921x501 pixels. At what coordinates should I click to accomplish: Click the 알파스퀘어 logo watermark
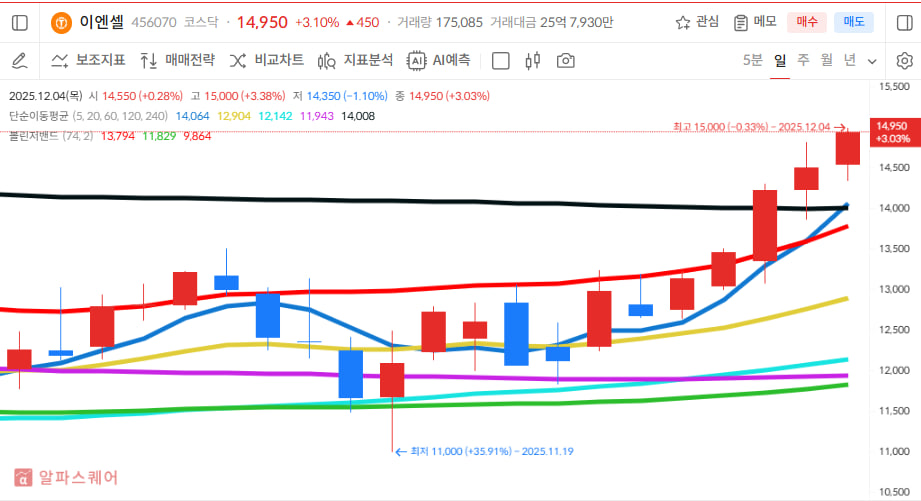66,477
